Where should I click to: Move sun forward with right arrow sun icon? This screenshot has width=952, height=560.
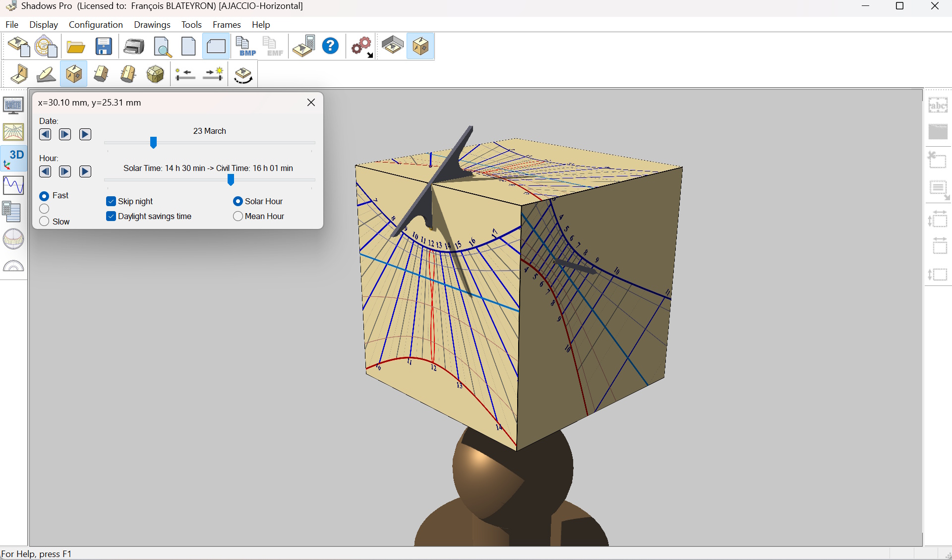click(214, 74)
